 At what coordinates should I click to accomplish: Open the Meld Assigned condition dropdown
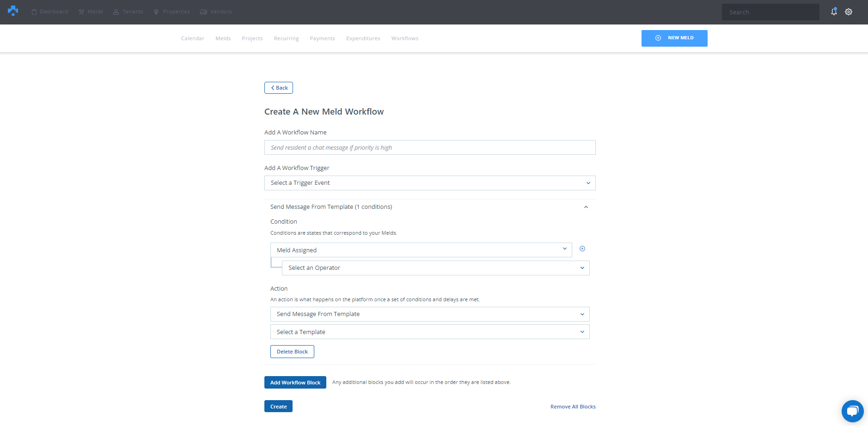pyautogui.click(x=421, y=250)
